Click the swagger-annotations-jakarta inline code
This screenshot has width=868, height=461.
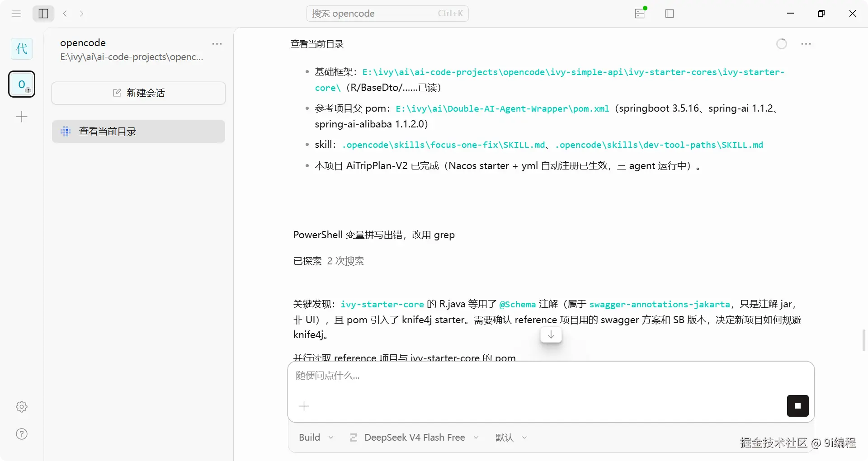(660, 305)
